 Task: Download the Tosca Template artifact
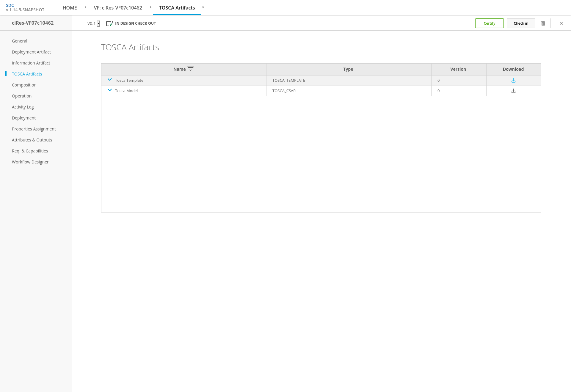tap(513, 81)
